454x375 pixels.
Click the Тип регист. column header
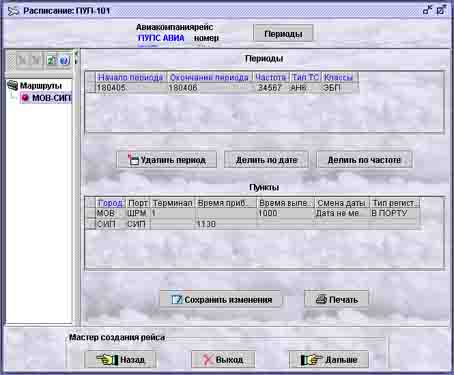pyautogui.click(x=394, y=203)
